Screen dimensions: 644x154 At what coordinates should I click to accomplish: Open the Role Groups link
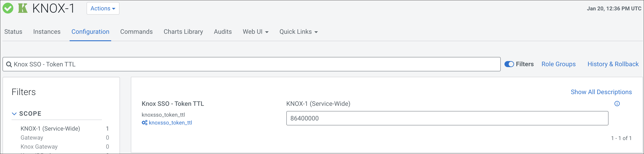(558, 64)
